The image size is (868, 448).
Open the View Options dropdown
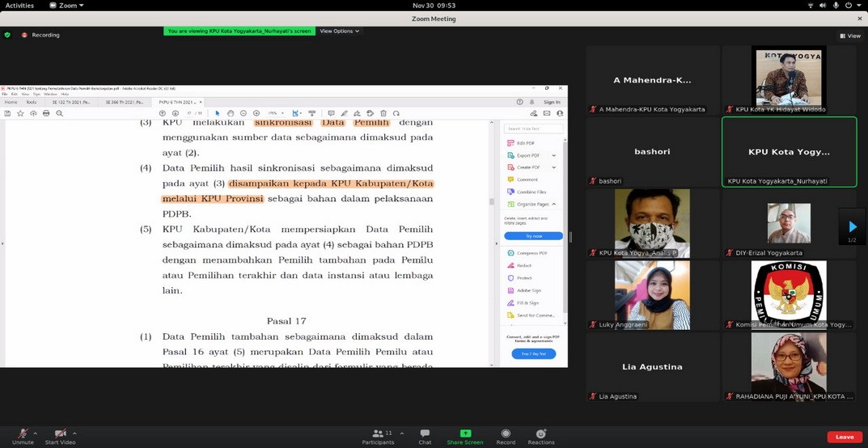coord(339,32)
